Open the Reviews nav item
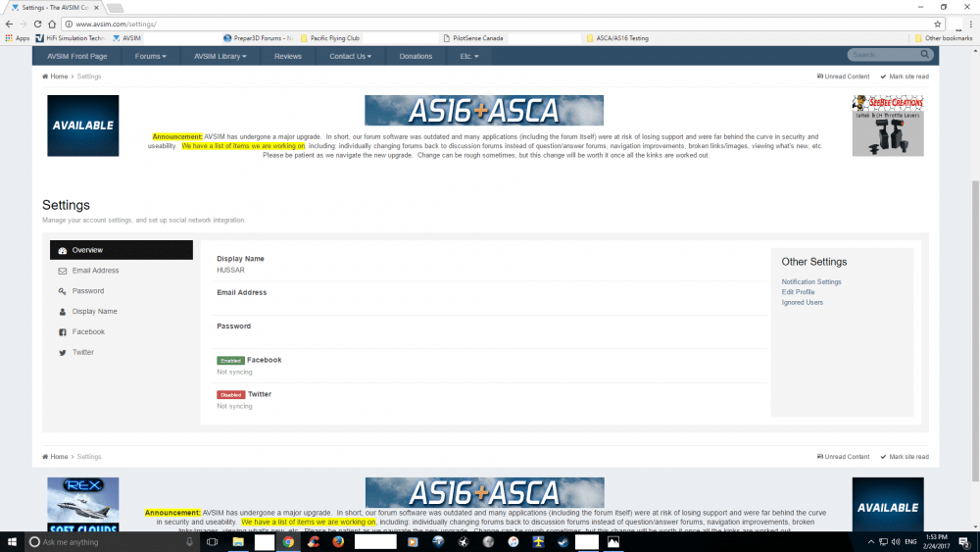The width and height of the screenshot is (980, 552). click(x=287, y=56)
